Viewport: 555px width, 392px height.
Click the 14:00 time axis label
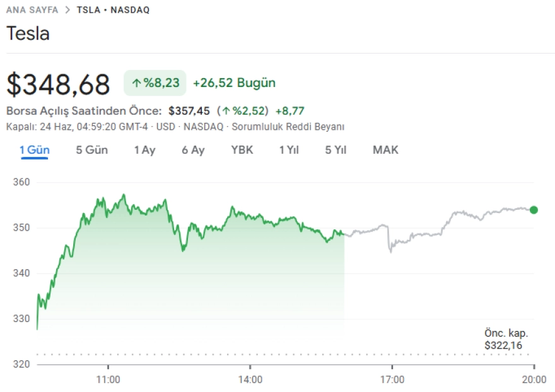click(x=250, y=380)
